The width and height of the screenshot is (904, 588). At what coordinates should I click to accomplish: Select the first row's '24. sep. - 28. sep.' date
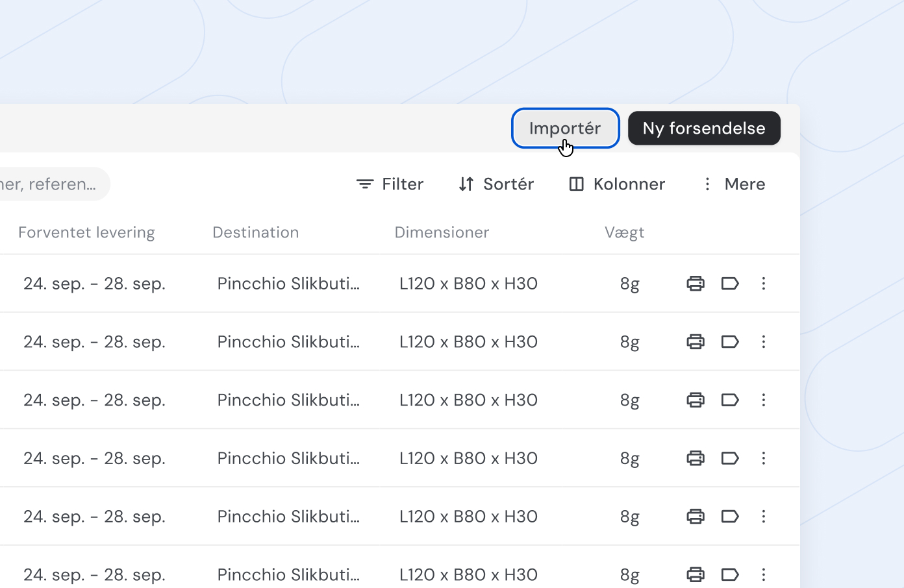click(95, 284)
